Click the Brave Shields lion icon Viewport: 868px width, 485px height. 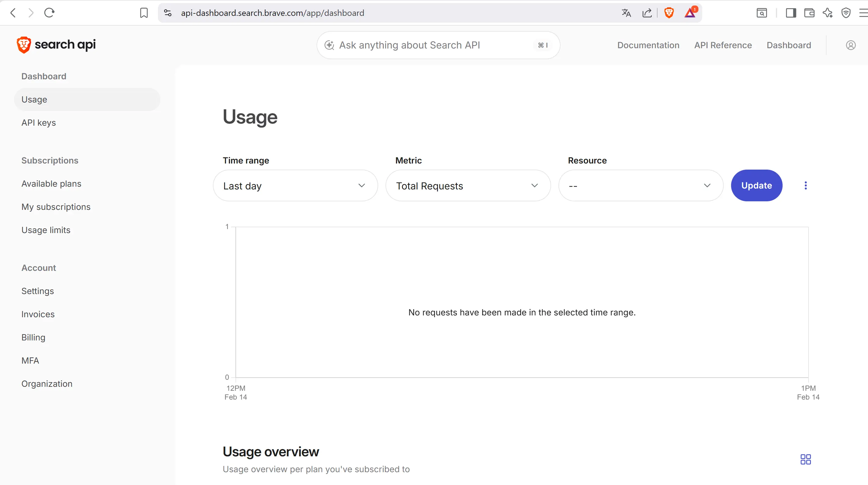coord(669,13)
